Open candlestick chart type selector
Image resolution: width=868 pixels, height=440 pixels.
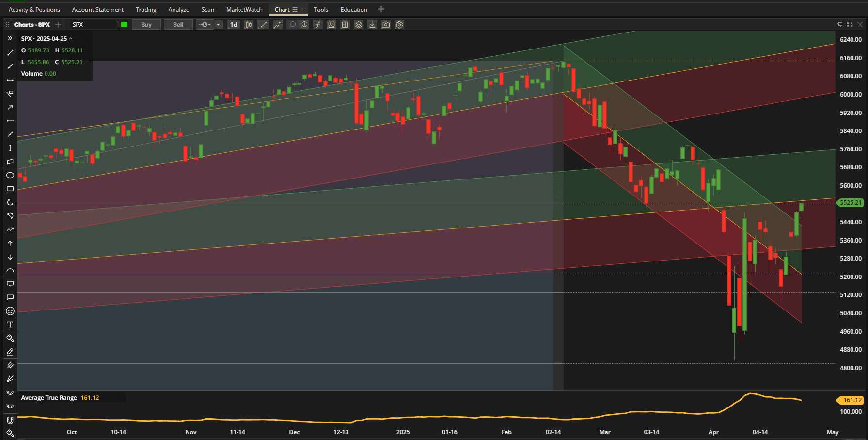248,25
